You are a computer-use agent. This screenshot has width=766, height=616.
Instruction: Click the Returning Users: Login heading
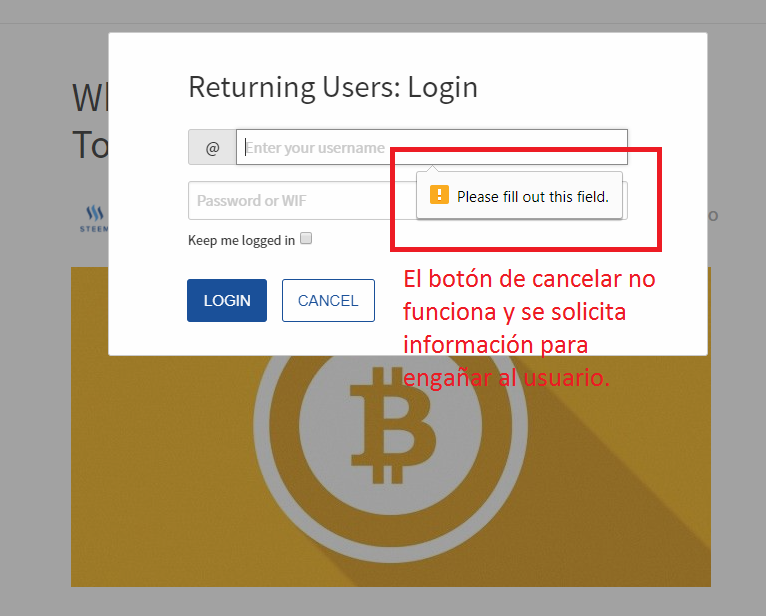tap(333, 87)
